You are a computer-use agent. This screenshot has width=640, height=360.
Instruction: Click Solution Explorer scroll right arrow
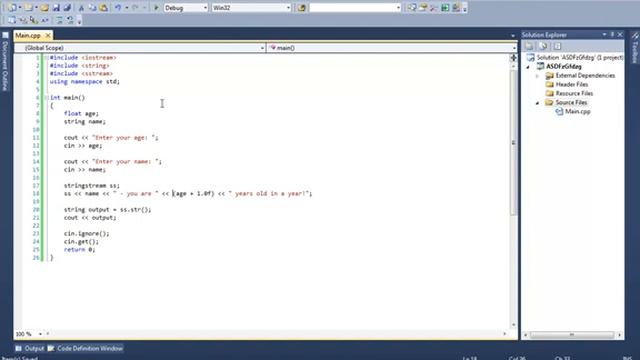pyautogui.click(x=620, y=335)
